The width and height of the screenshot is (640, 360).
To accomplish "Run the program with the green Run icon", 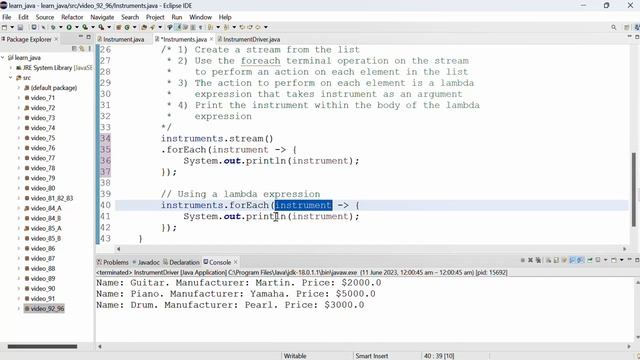I will 69,27.
